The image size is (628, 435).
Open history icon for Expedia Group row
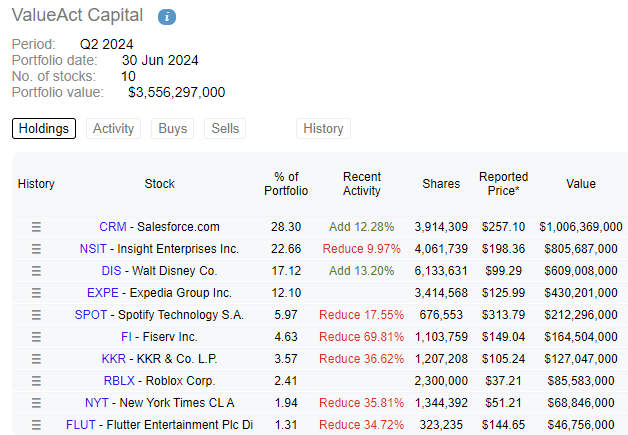point(36,293)
